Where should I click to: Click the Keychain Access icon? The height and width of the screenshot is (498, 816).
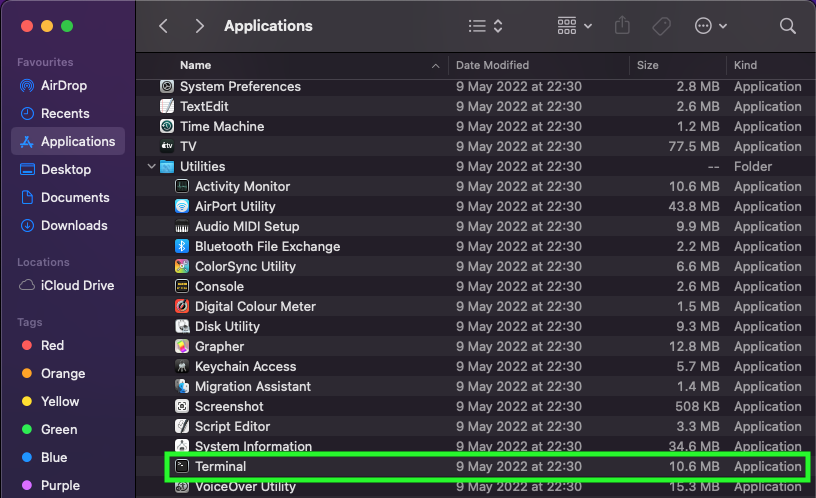coord(182,366)
